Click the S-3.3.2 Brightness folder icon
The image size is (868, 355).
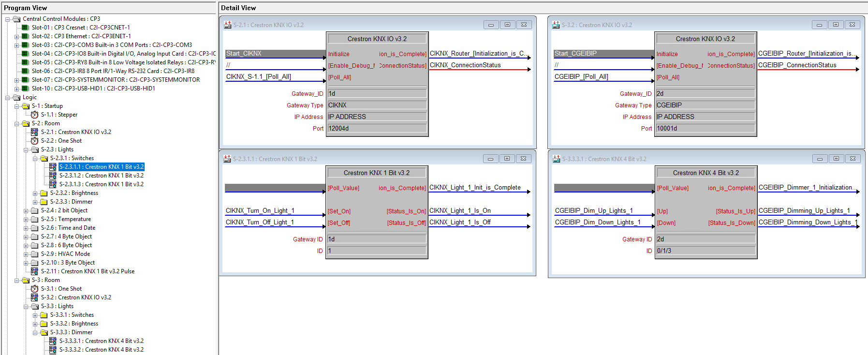pyautogui.click(x=44, y=324)
